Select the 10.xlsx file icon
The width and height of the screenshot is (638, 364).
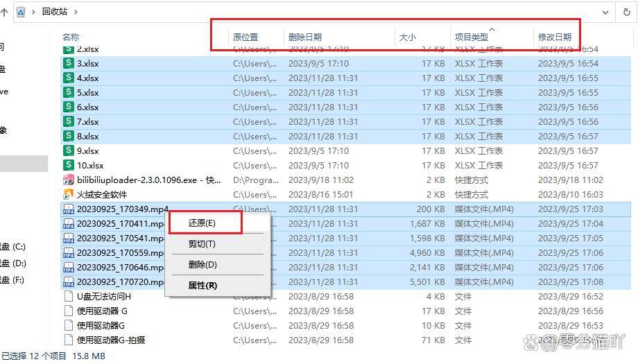point(69,165)
